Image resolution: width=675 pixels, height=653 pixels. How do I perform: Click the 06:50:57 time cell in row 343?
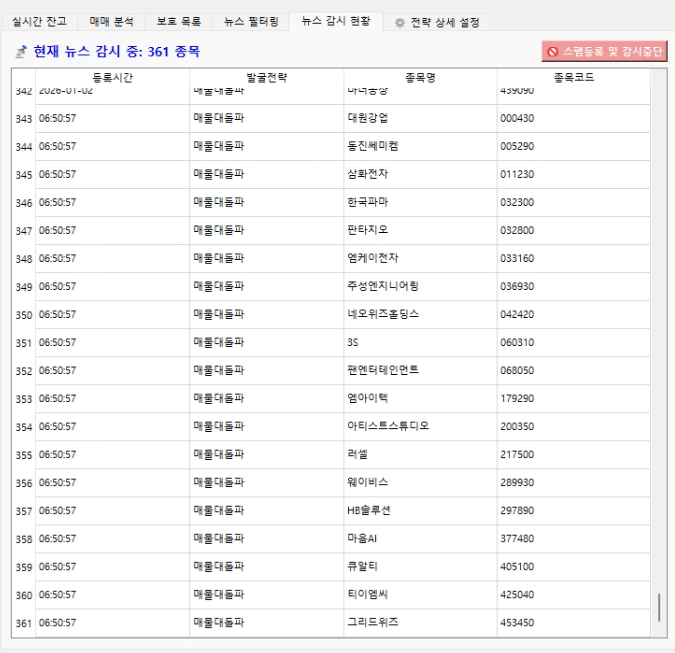click(x=112, y=118)
